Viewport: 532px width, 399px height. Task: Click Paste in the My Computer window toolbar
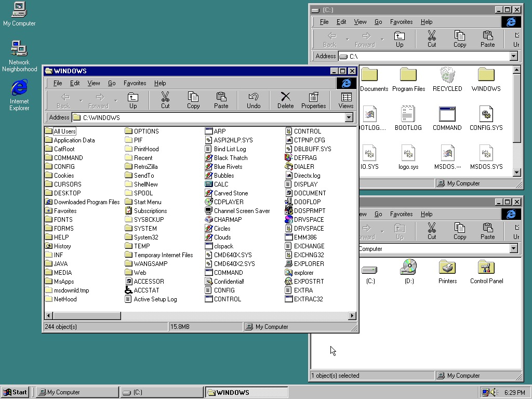point(488,231)
